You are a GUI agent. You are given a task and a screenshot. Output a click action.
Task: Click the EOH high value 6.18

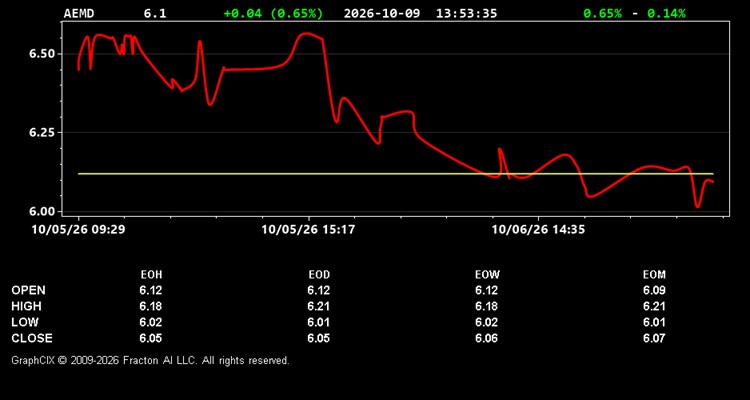[x=151, y=306]
